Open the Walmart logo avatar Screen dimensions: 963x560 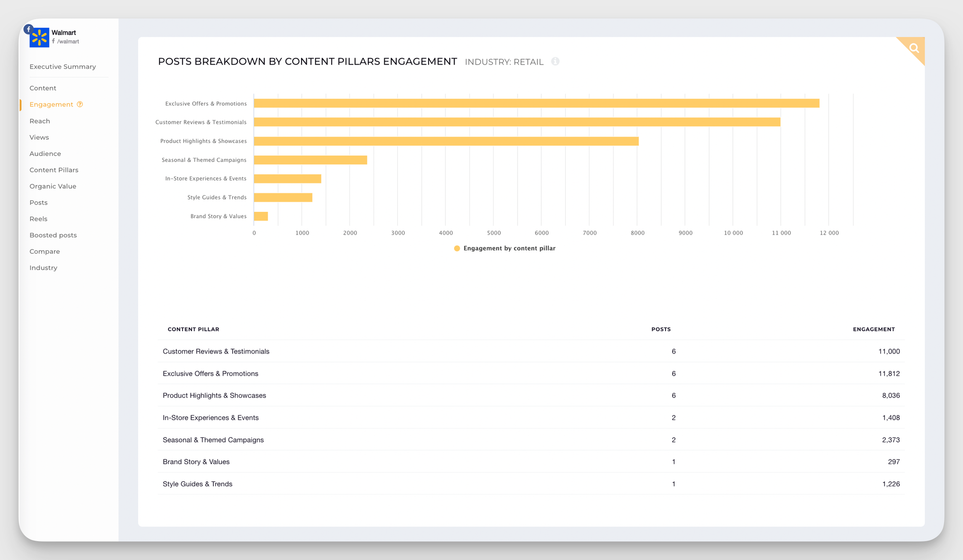coord(40,37)
